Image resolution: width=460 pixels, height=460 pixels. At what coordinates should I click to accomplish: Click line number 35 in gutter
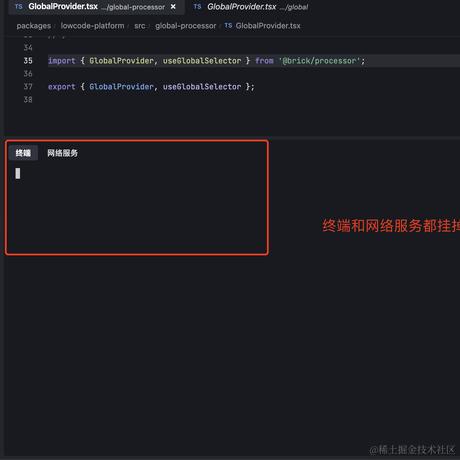[28, 61]
